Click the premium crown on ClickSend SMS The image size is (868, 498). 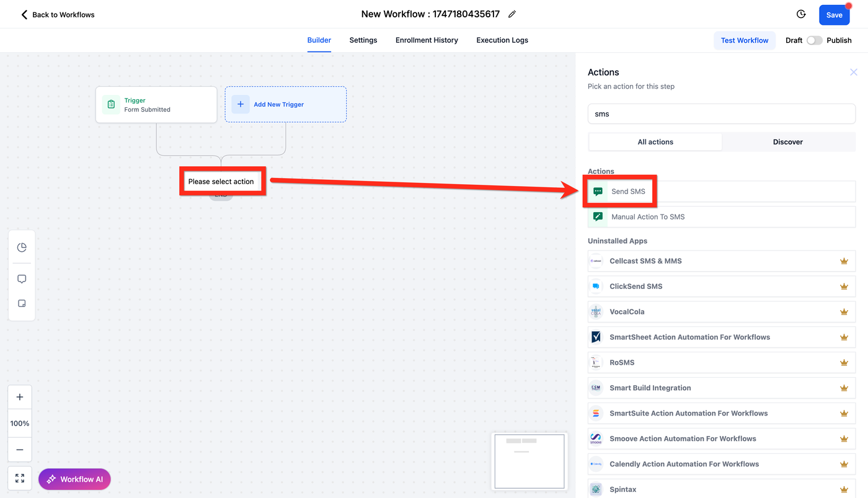coord(844,287)
